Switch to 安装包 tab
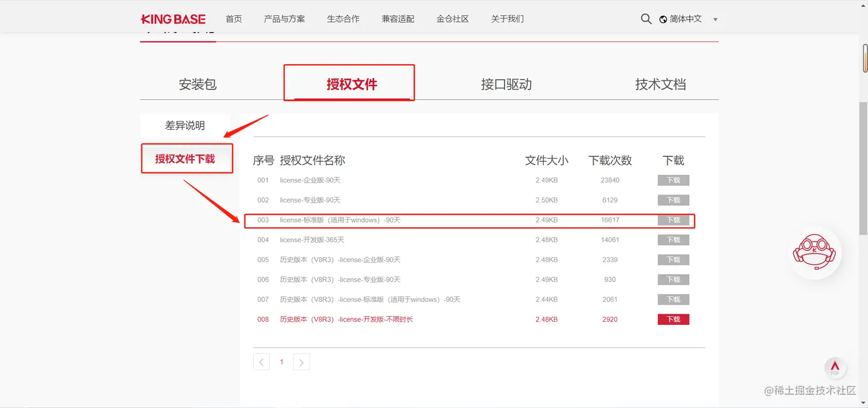Viewport: 868px width, 408px height. (x=197, y=84)
